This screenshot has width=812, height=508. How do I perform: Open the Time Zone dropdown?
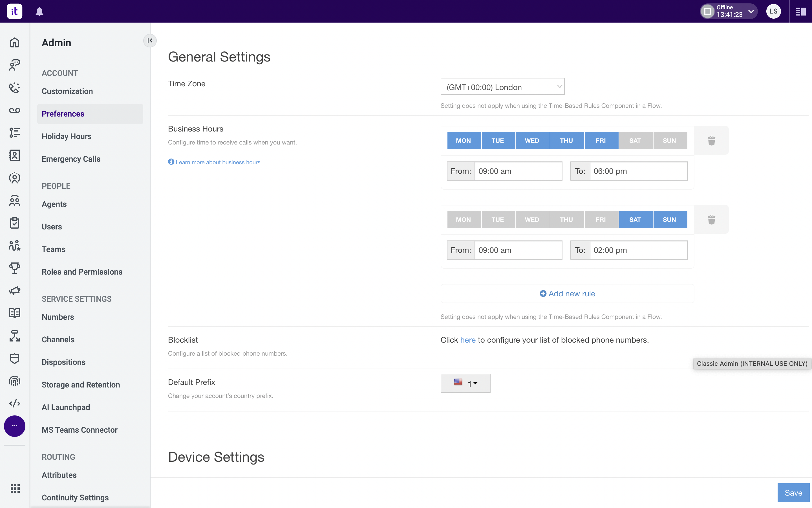pyautogui.click(x=502, y=87)
